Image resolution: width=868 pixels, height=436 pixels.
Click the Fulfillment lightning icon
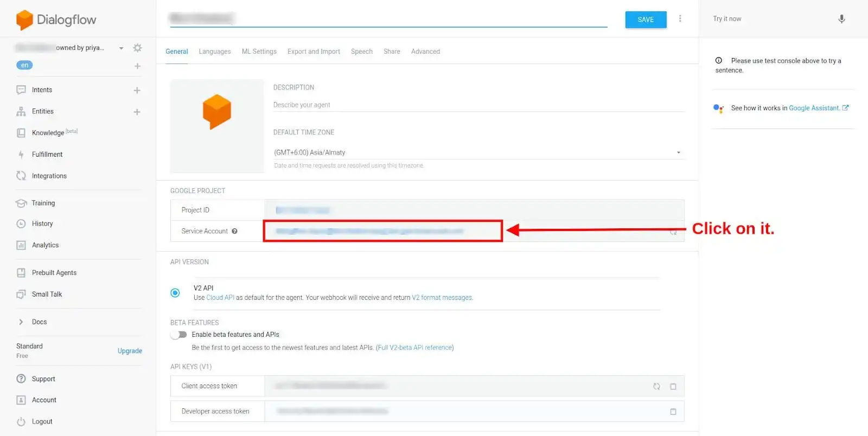point(21,155)
